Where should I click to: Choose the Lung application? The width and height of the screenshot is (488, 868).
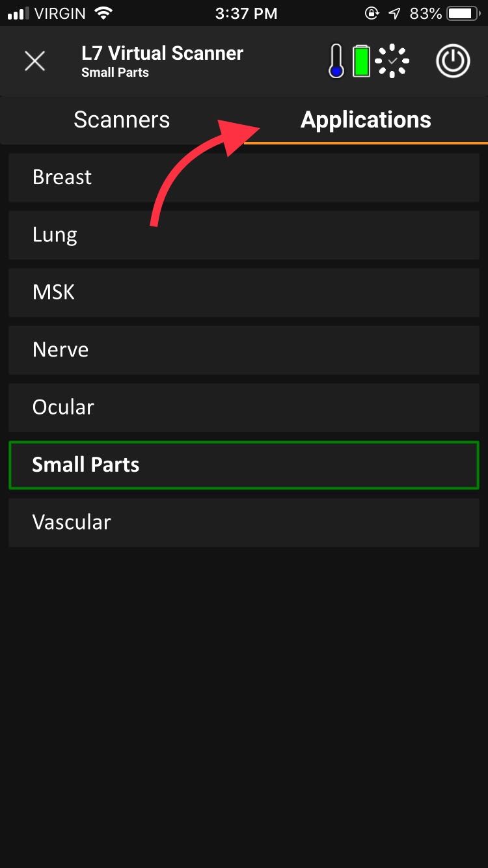pyautogui.click(x=244, y=235)
